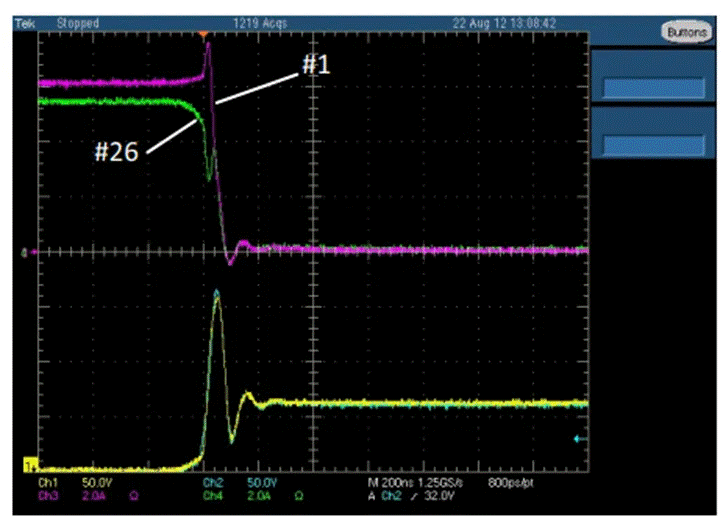Click the rising edge trigger slope icon

tap(414, 496)
